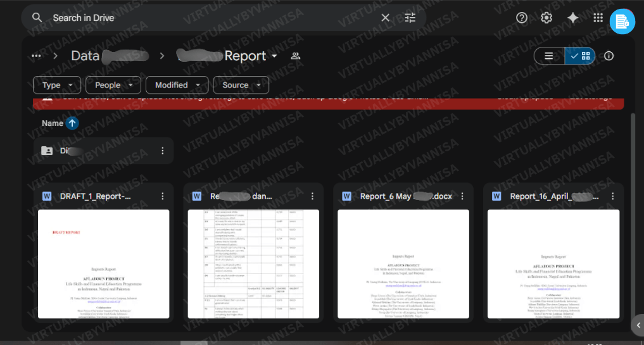Viewport: 644px width, 345px height.
Task: Open Settings gear icon
Action: pos(546,18)
